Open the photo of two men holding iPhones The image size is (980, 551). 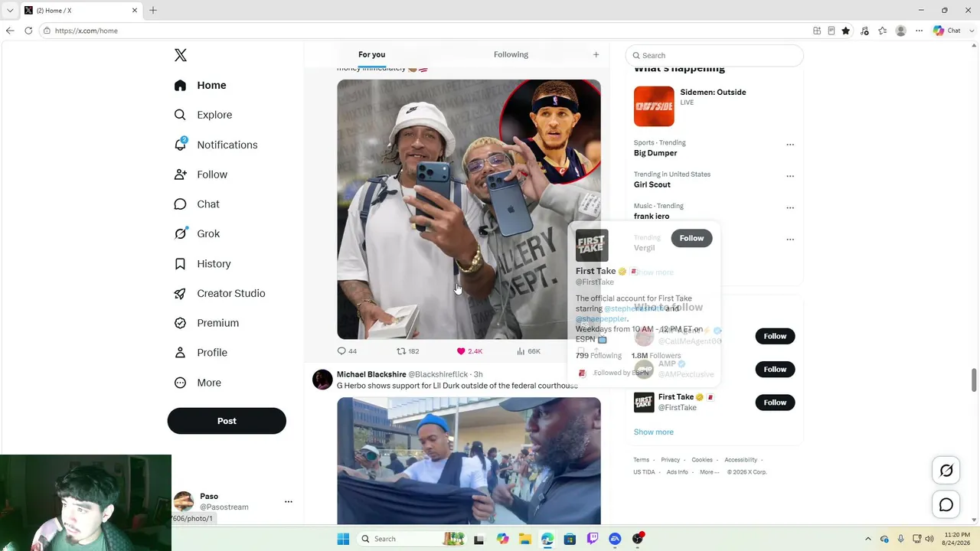pyautogui.click(x=469, y=209)
